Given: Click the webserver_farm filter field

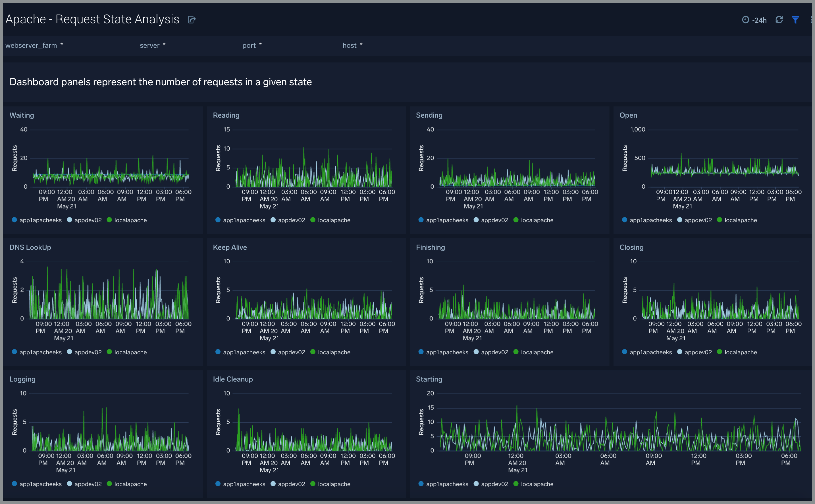Looking at the screenshot, I should (x=96, y=46).
